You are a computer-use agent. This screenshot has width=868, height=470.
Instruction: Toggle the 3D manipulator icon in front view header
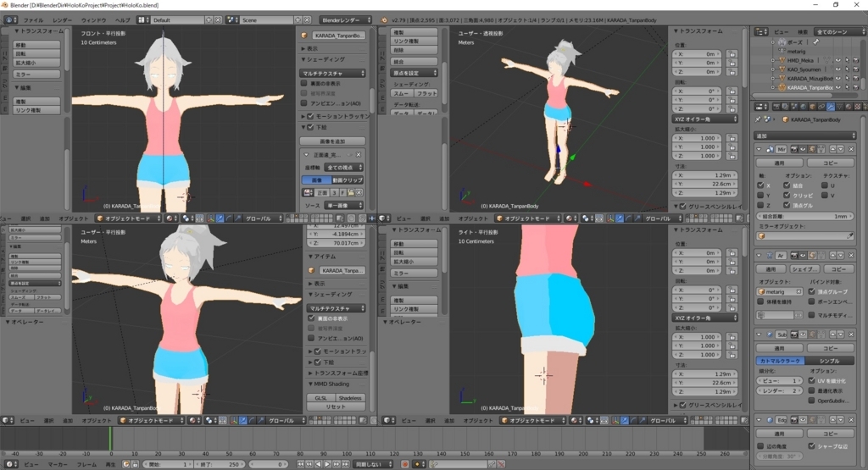(x=211, y=218)
